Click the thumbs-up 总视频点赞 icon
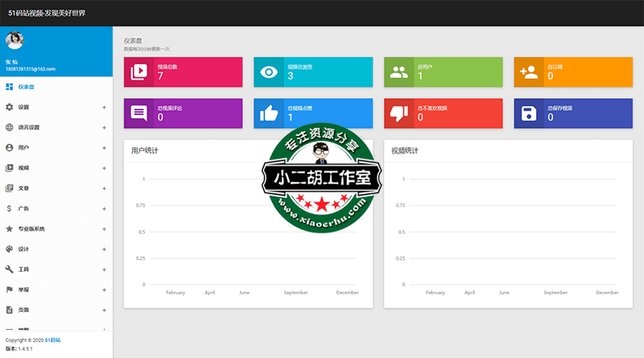Screen dimensions: 644x358 point(269,113)
